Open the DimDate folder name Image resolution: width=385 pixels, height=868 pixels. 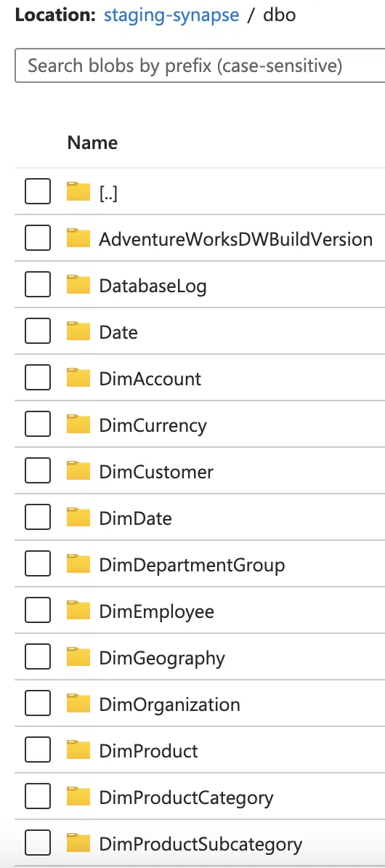(136, 518)
